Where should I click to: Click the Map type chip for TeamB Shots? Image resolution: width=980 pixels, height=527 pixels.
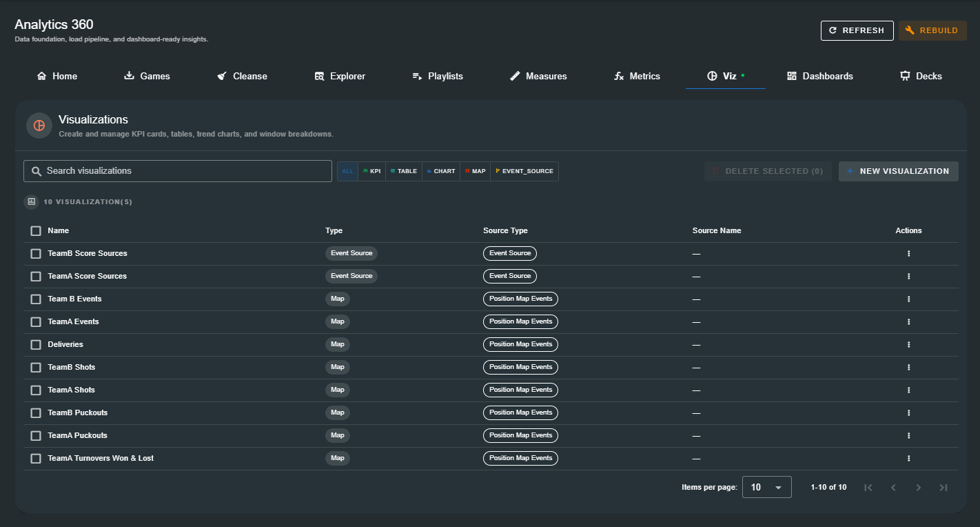338,368
